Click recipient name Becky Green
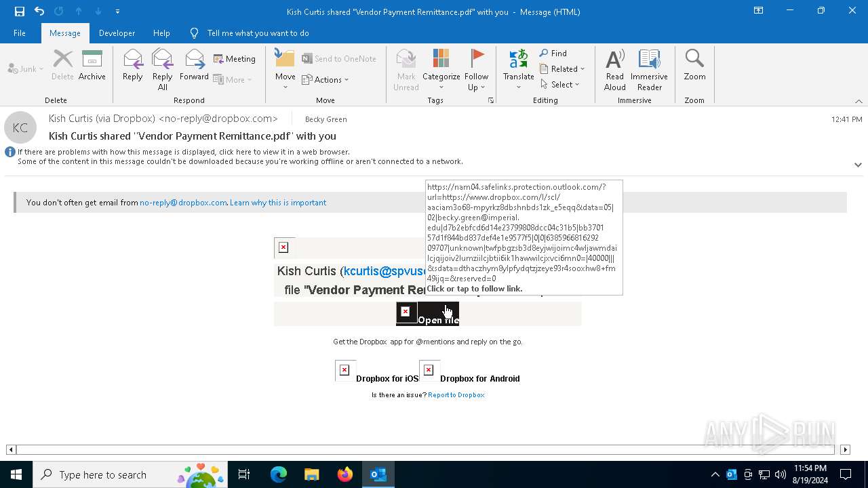 coord(325,119)
